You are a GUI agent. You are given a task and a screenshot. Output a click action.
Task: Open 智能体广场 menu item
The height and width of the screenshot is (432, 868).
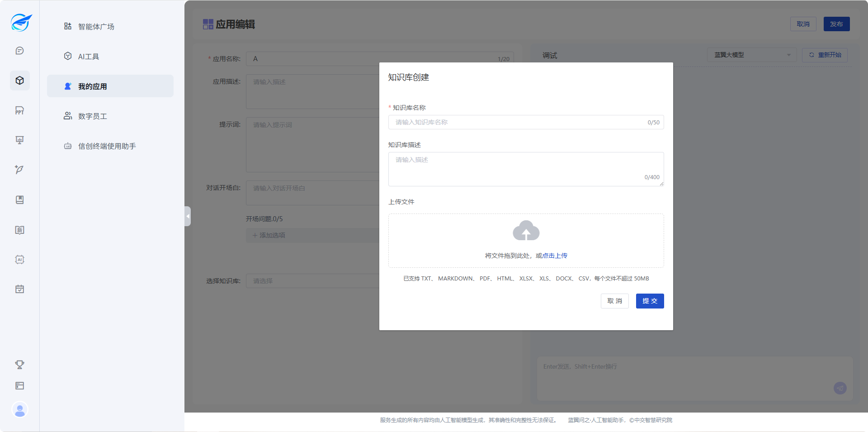(x=110, y=26)
